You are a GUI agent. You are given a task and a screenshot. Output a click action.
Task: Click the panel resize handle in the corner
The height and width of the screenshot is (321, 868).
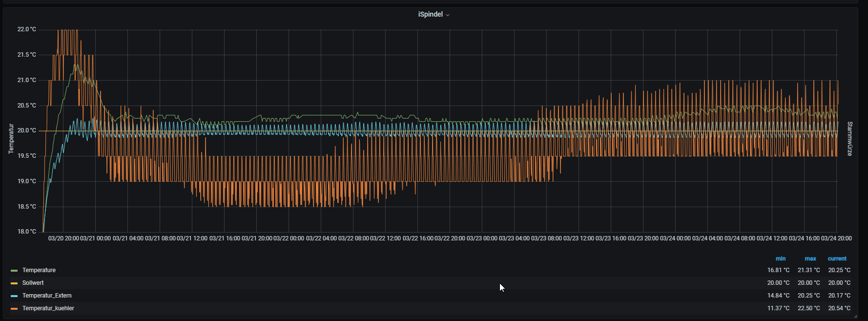[855, 316]
